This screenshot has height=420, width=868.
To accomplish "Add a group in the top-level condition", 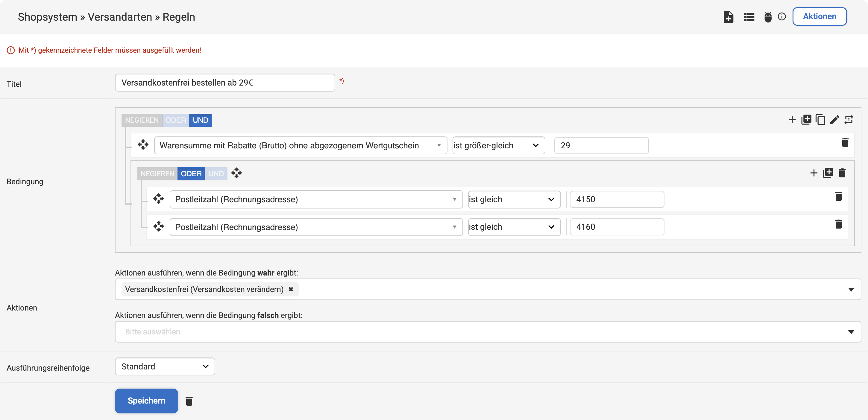I will [x=806, y=119].
